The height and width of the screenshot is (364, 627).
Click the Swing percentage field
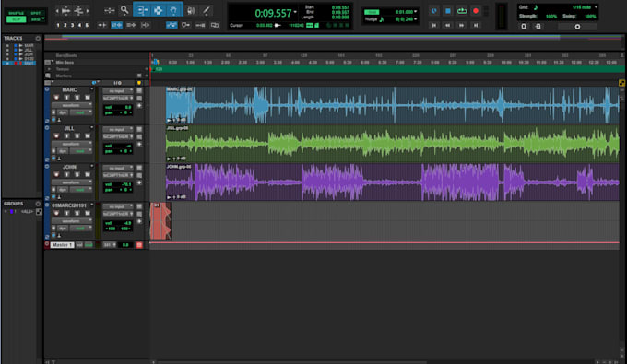click(590, 17)
